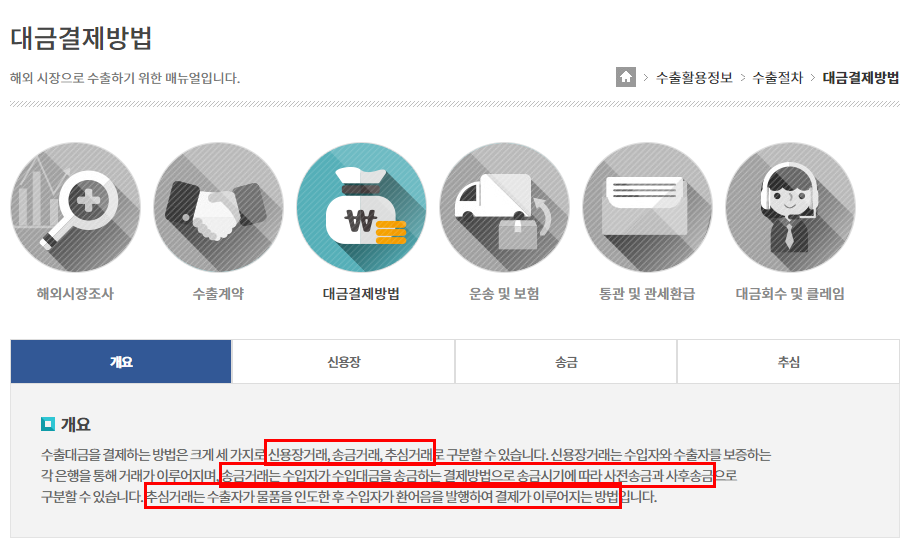Switch to the 신용장 tab
The height and width of the screenshot is (550, 920).
click(x=343, y=362)
